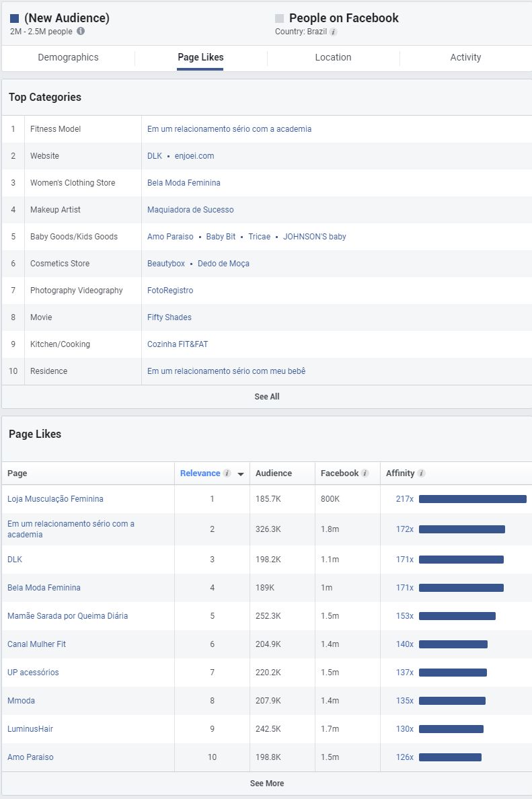The image size is (532, 799).
Task: Click info icon beside Country: Brazil
Action: point(334,32)
